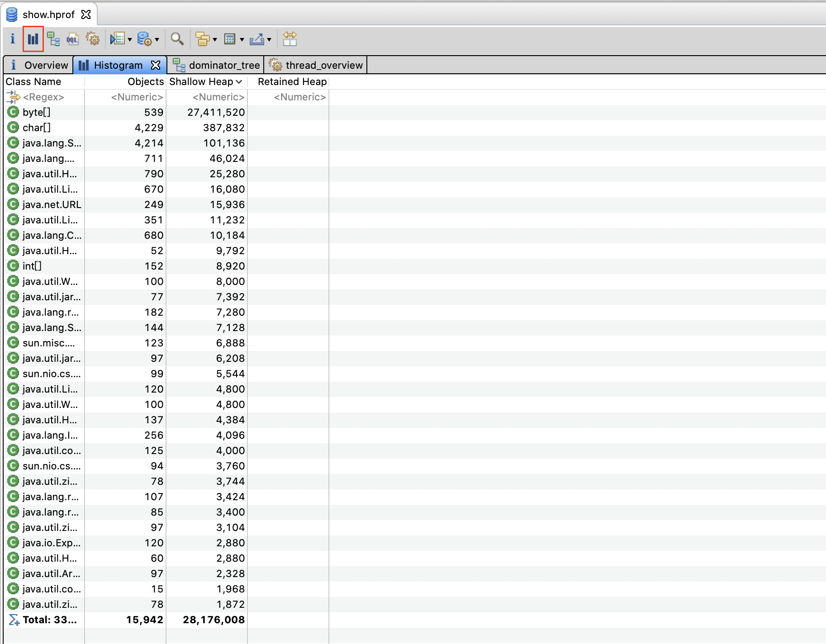Click the Group Result By icon
The width and height of the screenshot is (826, 644).
pyautogui.click(x=203, y=39)
